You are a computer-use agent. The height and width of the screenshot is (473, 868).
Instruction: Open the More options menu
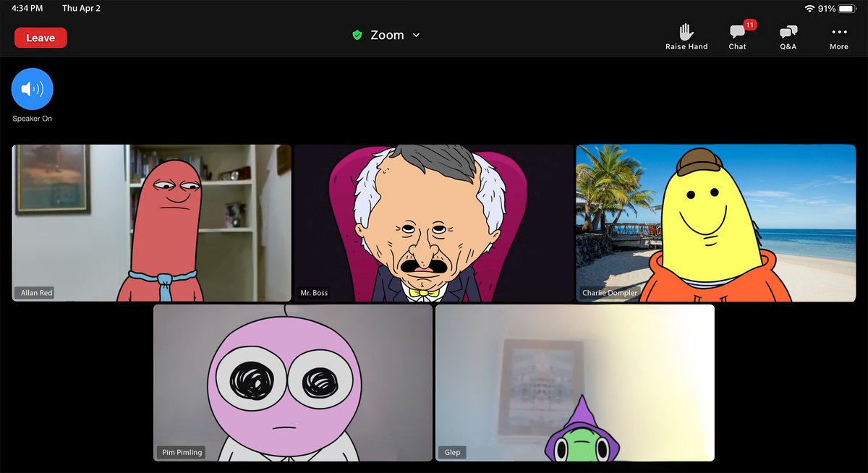839,37
